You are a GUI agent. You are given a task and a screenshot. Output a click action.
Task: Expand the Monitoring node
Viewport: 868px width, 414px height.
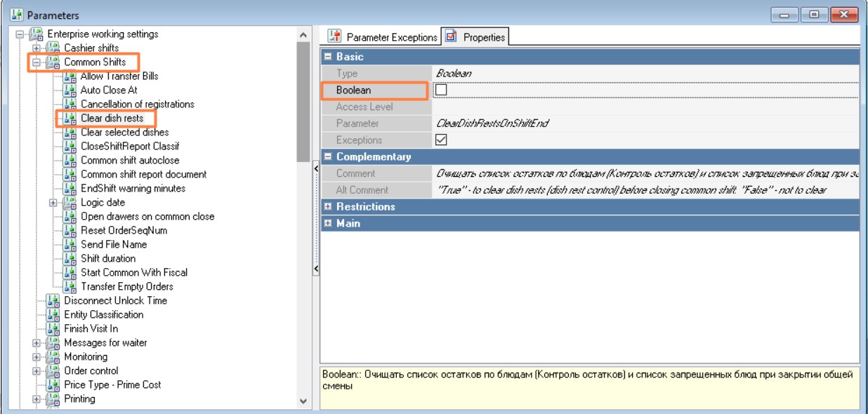[x=37, y=356]
